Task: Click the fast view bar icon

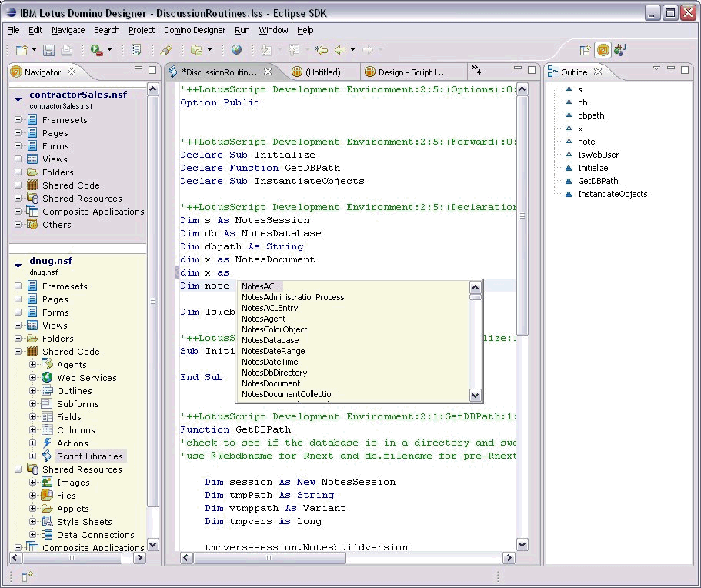Action: coord(27,576)
